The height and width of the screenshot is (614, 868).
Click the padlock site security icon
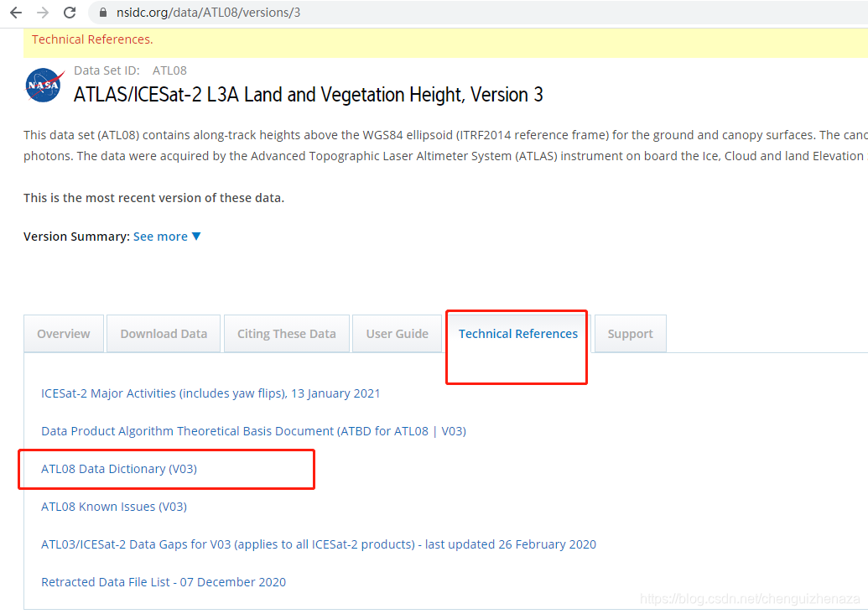[103, 13]
